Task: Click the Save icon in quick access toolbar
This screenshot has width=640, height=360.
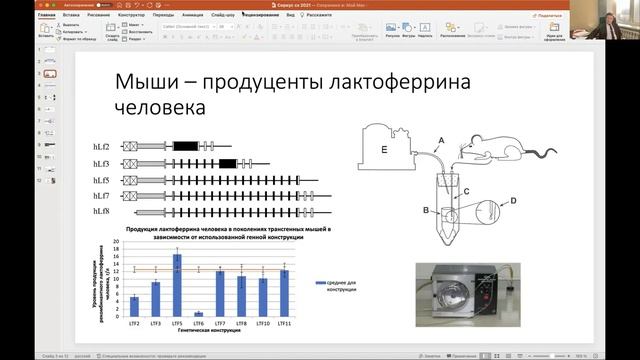Action: pyautogui.click(x=128, y=5)
